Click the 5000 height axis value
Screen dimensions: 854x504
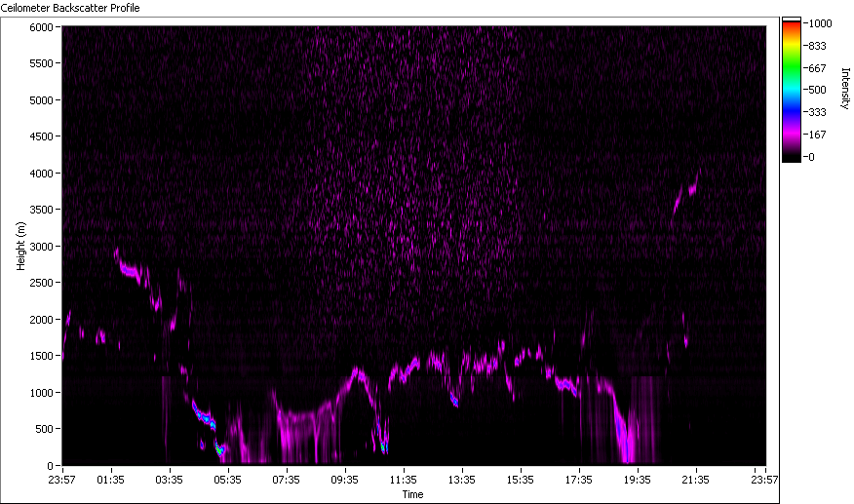pyautogui.click(x=41, y=100)
